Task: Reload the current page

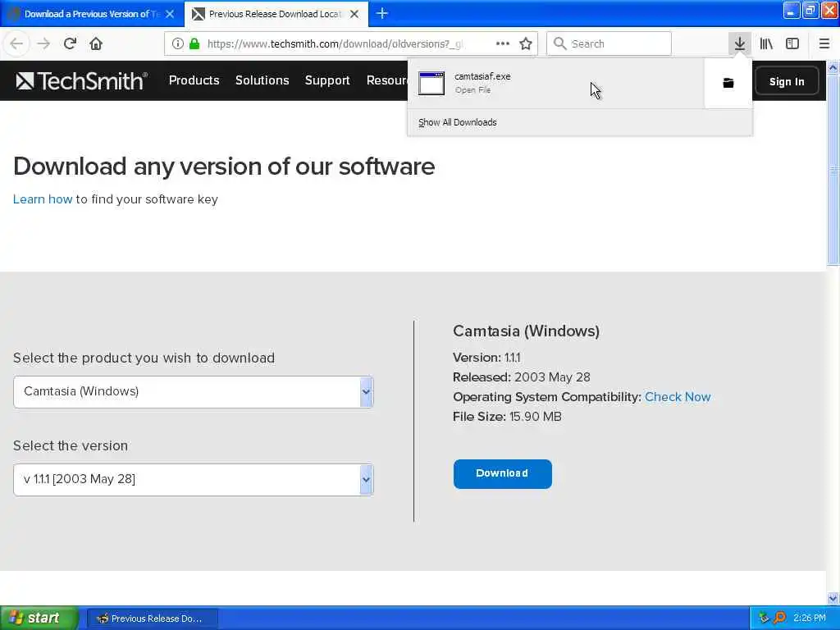Action: point(70,43)
